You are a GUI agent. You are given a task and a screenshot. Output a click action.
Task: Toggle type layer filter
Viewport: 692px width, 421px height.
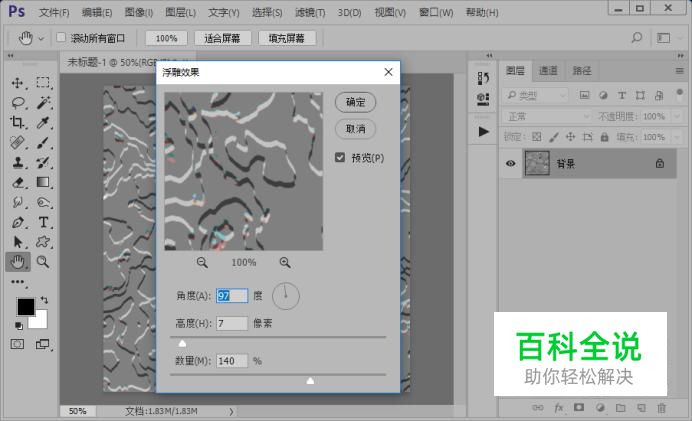(621, 95)
